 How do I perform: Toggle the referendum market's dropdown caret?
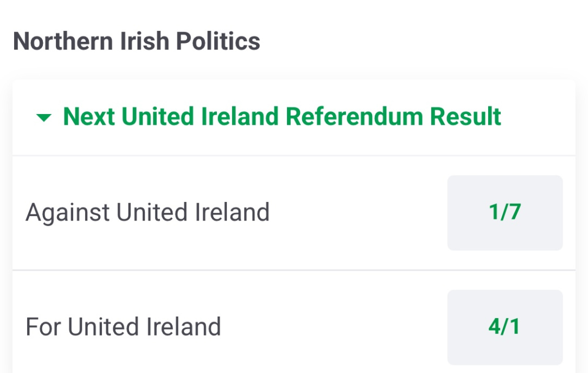[43, 117]
